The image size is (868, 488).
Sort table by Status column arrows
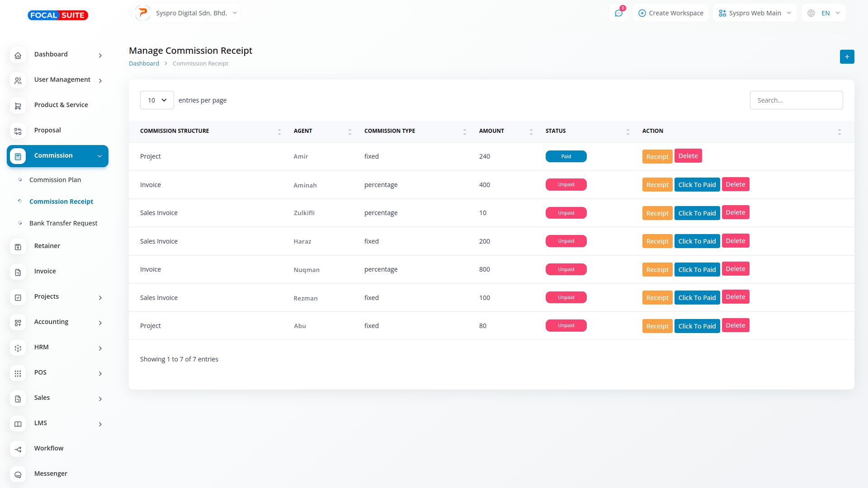click(627, 131)
